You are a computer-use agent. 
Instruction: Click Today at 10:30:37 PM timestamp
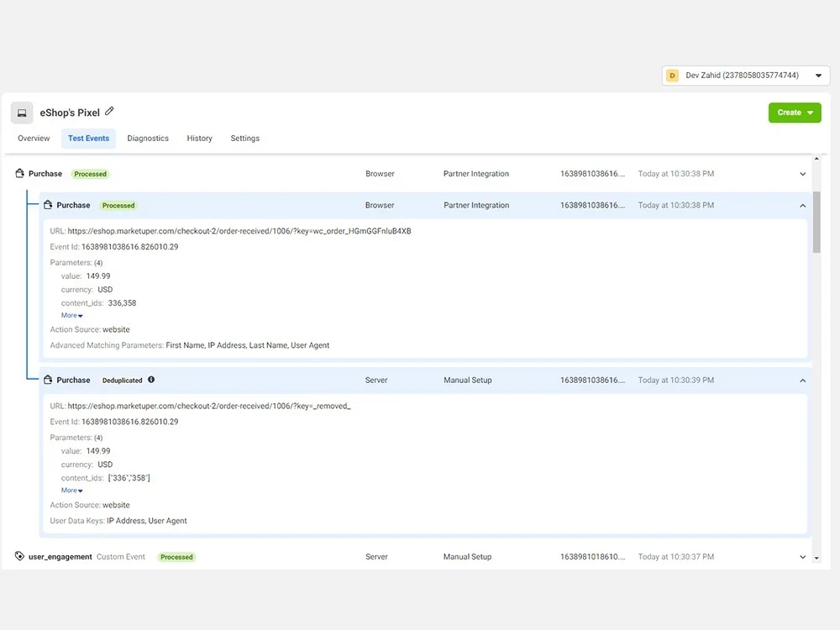676,557
